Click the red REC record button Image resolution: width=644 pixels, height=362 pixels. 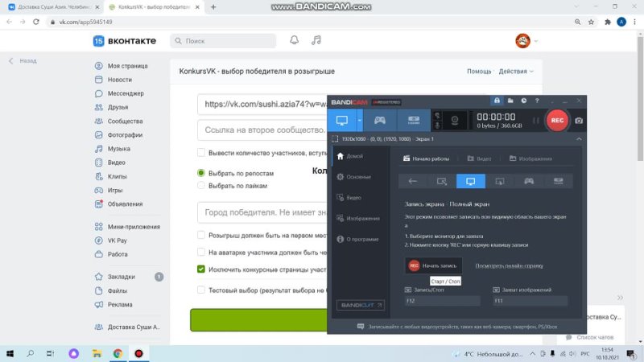coord(557,120)
